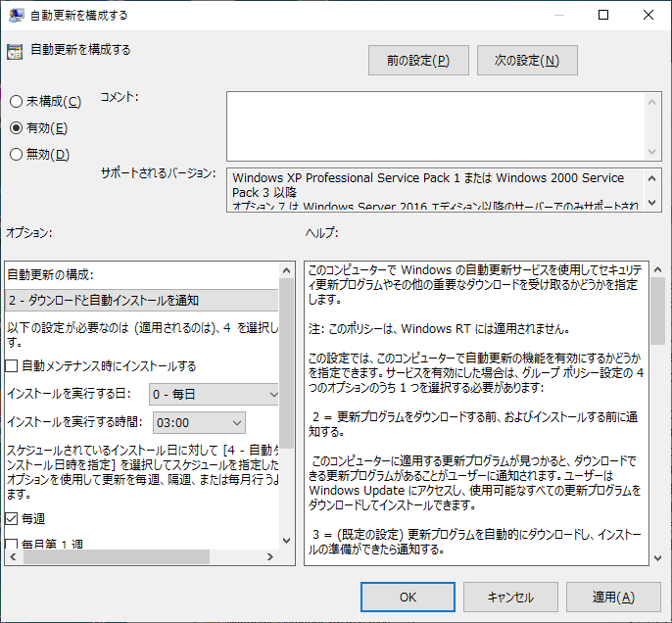This screenshot has height=623, width=672.
Task: Click help pane scrollbar thumb
Action: pos(658,311)
